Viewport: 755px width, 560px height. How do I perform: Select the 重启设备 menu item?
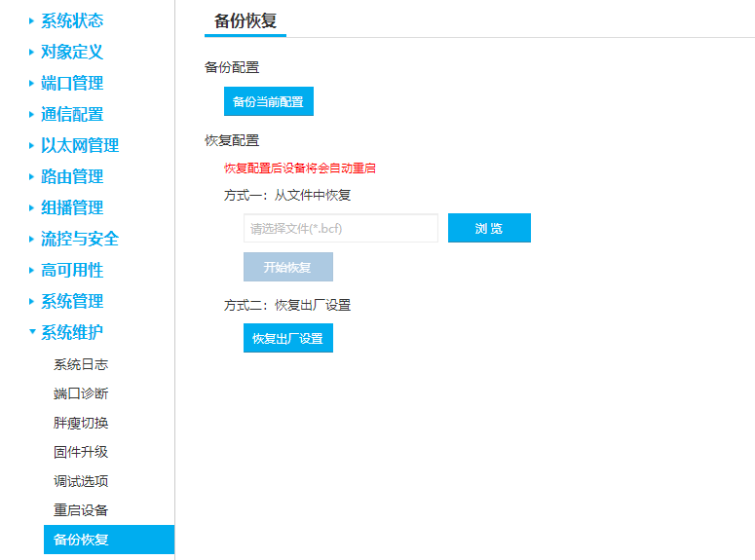81,510
